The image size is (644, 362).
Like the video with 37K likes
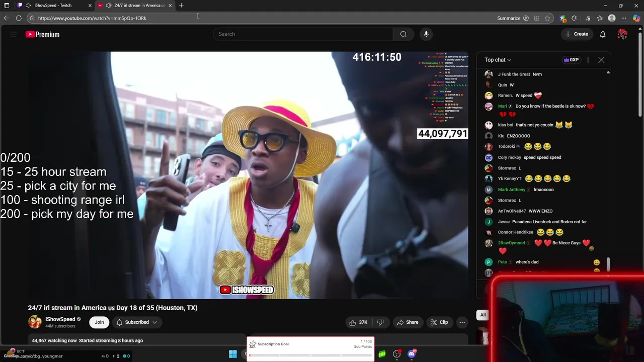359,322
